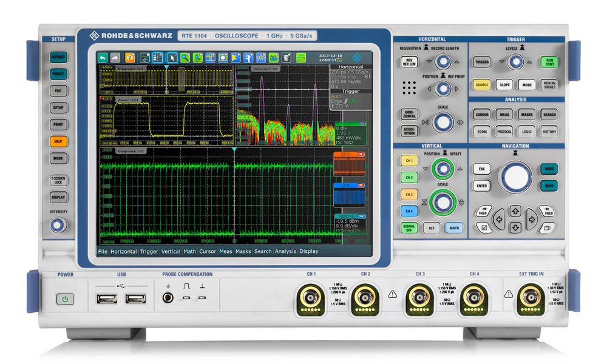Push the previous FIELD navigation key
The width and height of the screenshot is (607, 364).
point(483,211)
